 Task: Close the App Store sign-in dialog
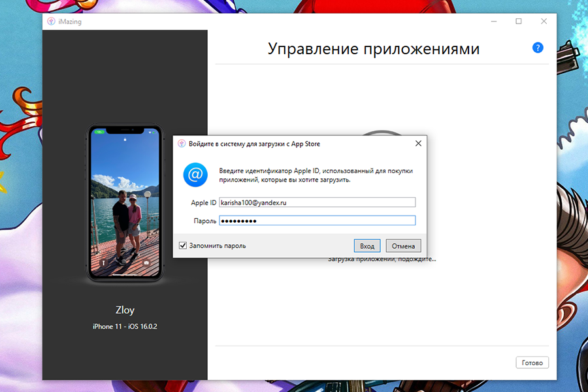(x=418, y=143)
